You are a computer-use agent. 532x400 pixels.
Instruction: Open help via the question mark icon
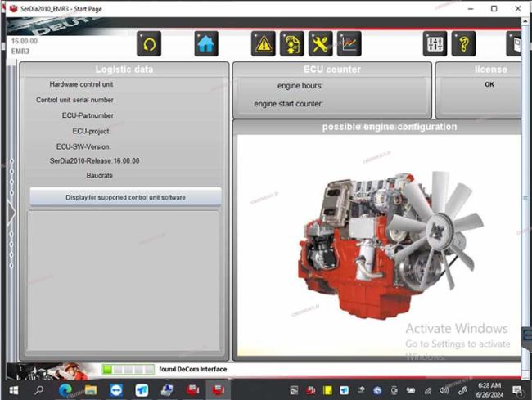[x=463, y=43]
